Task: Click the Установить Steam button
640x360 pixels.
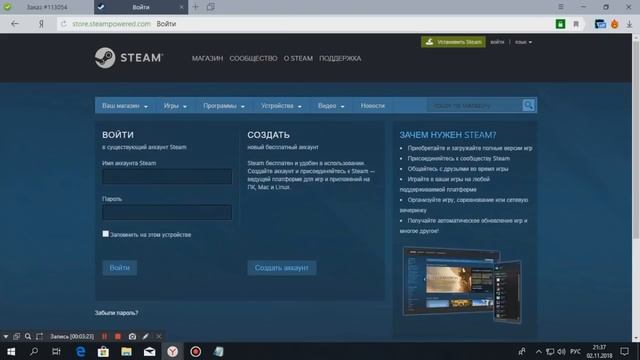Action: click(x=453, y=42)
